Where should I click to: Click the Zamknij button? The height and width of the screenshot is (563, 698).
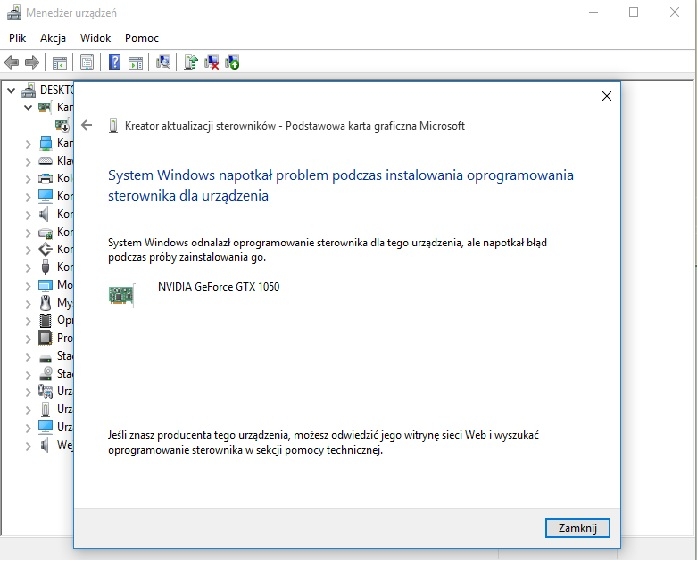click(577, 528)
